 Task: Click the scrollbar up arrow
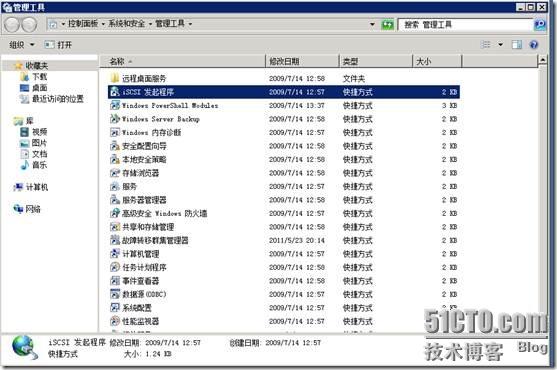tap(542, 60)
